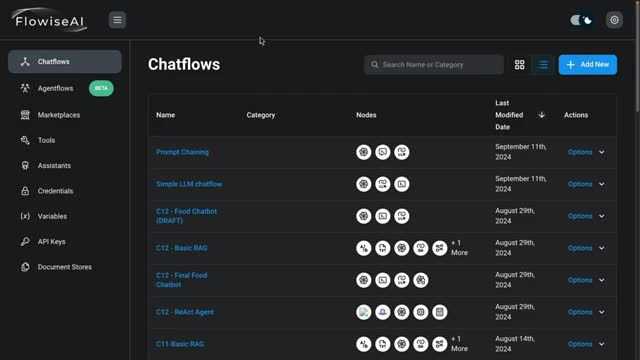This screenshot has width=640, height=360.
Task: Click the API Keys key icon
Action: coord(25,242)
